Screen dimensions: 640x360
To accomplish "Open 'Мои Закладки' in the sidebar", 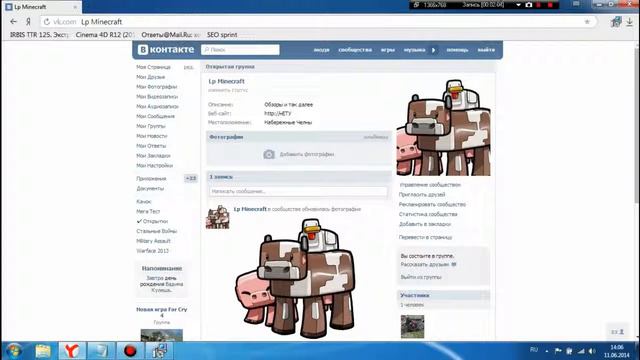I will pos(153,156).
